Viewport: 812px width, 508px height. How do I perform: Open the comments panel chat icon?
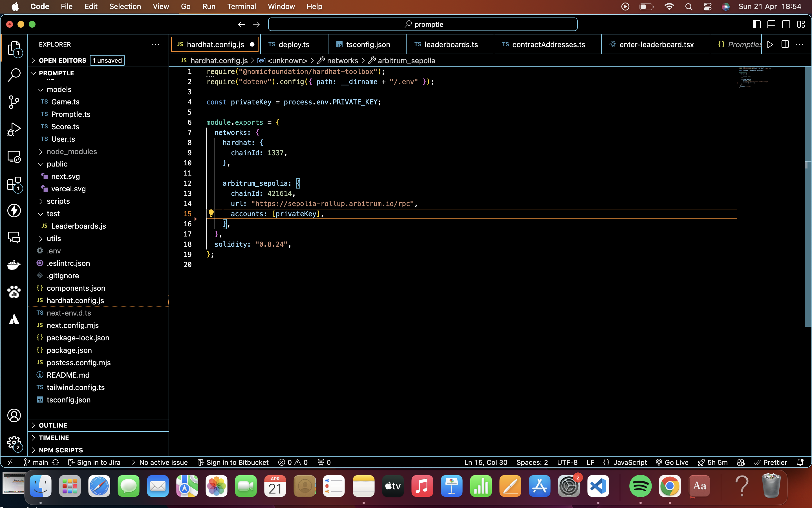(14, 238)
